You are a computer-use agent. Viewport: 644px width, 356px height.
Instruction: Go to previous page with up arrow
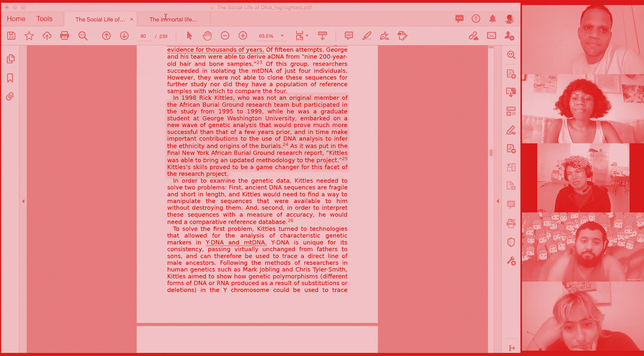tap(106, 36)
